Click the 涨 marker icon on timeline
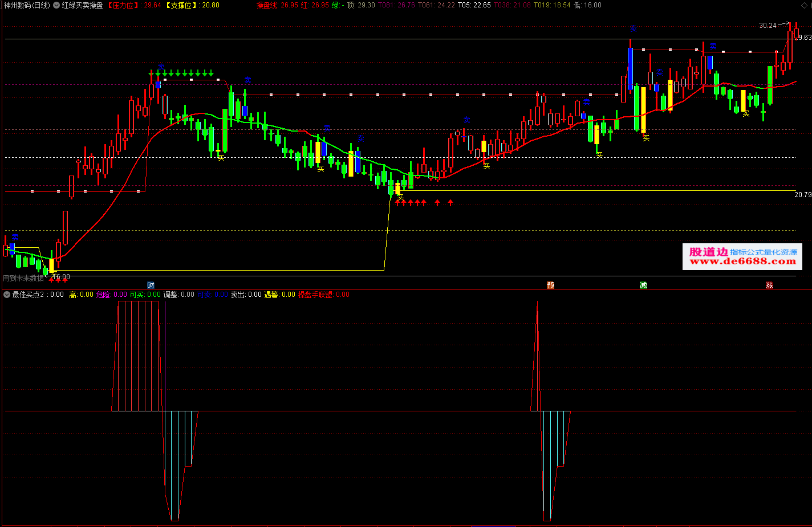Viewport: 812px width, 527px height. coord(769,285)
